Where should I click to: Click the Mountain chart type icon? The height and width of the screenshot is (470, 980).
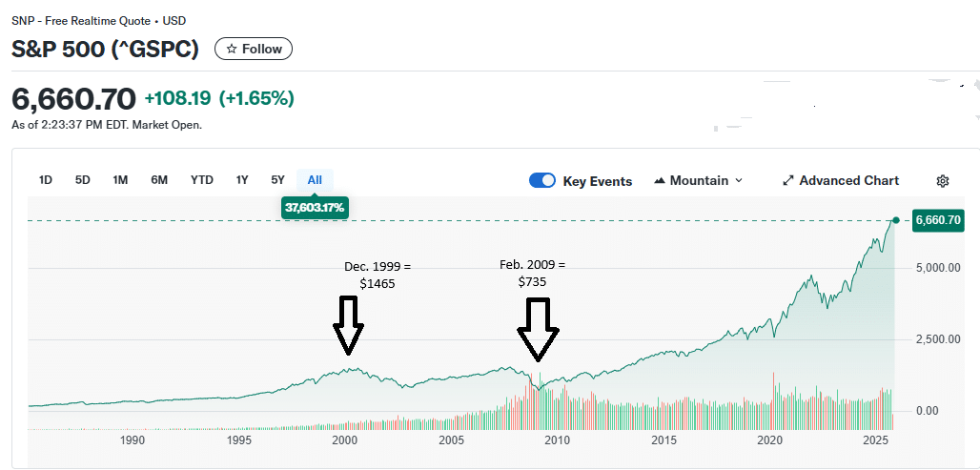[x=660, y=180]
